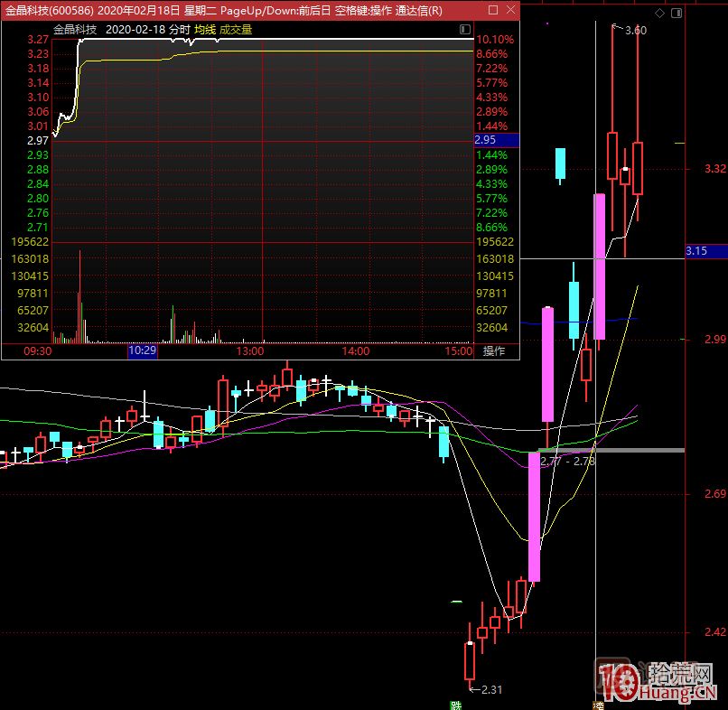Image resolution: width=728 pixels, height=710 pixels.
Task: Click the small square icon at top right
Action: pos(677,14)
